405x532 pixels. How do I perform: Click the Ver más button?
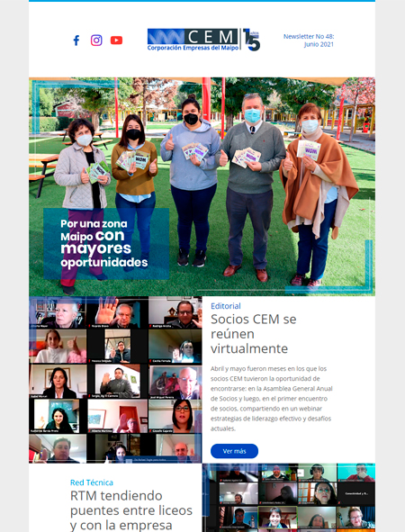(234, 451)
